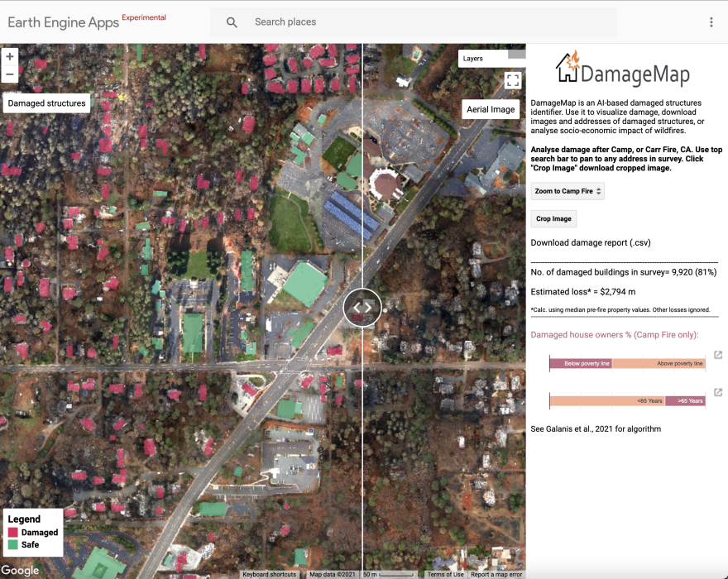Open the Zoom to Camp Fire dropdown
Image resolution: width=728 pixels, height=579 pixels.
point(568,191)
